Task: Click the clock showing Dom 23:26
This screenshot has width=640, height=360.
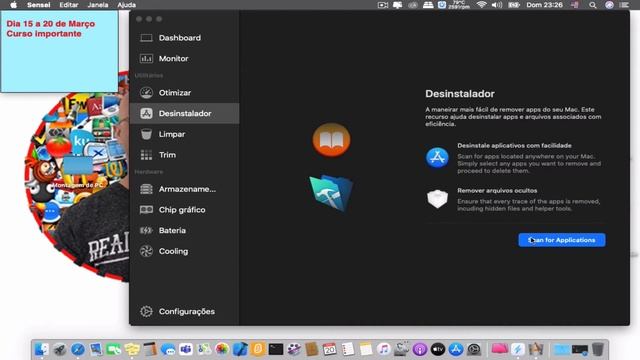Action: tap(544, 5)
